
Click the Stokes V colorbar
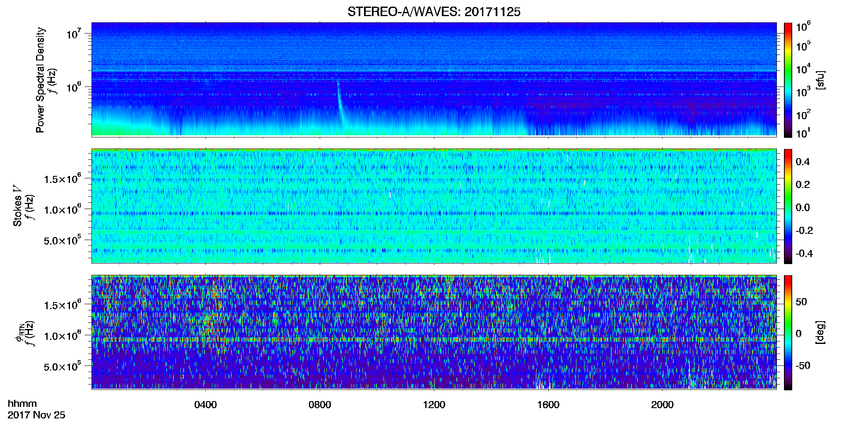[788, 206]
